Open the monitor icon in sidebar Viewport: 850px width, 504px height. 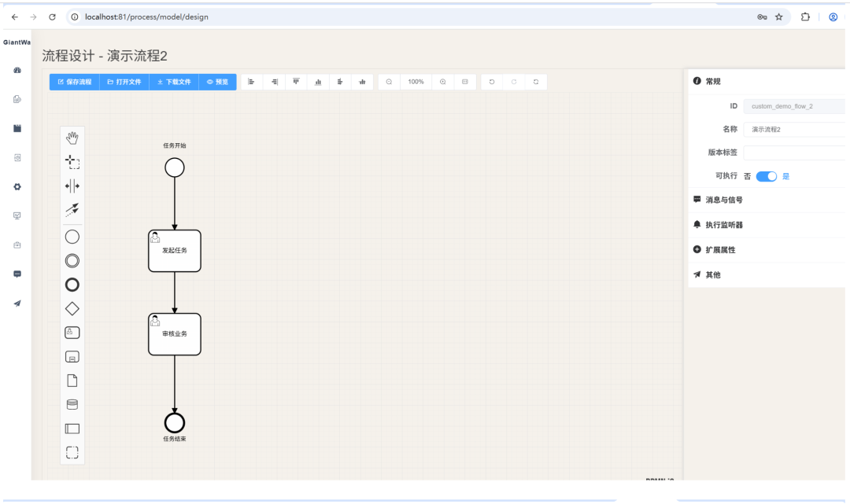click(17, 215)
